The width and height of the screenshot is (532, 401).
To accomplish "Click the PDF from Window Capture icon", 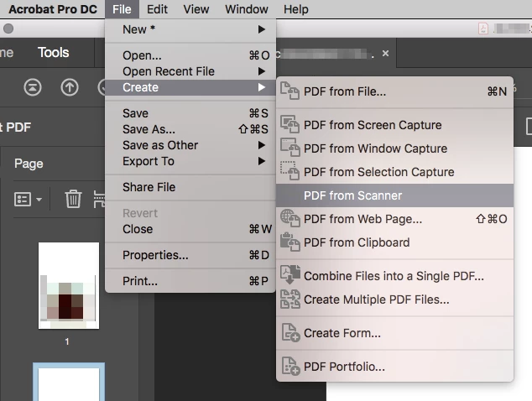I will click(x=289, y=148).
